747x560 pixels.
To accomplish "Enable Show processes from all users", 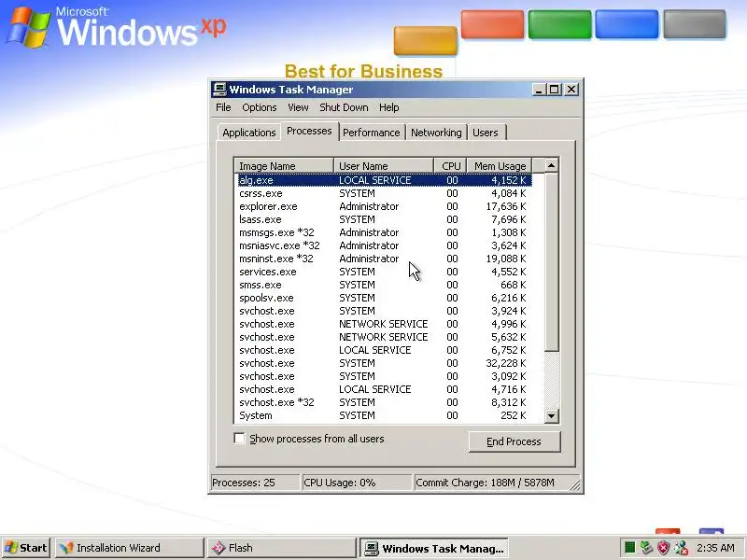I will (239, 438).
